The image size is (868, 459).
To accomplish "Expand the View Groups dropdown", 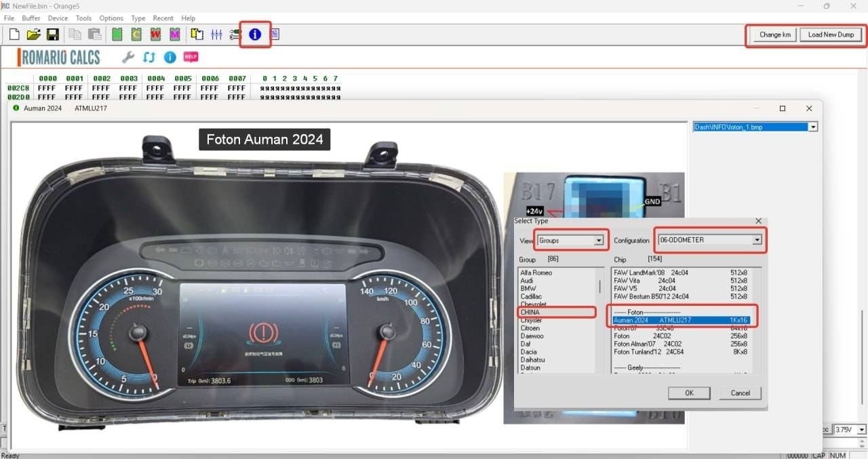I will [598, 240].
